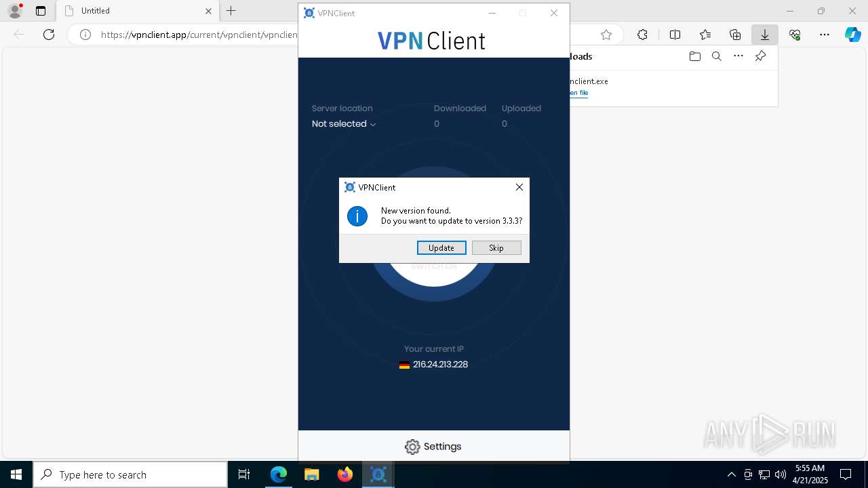
Task: Show hidden system tray icons
Action: (731, 474)
